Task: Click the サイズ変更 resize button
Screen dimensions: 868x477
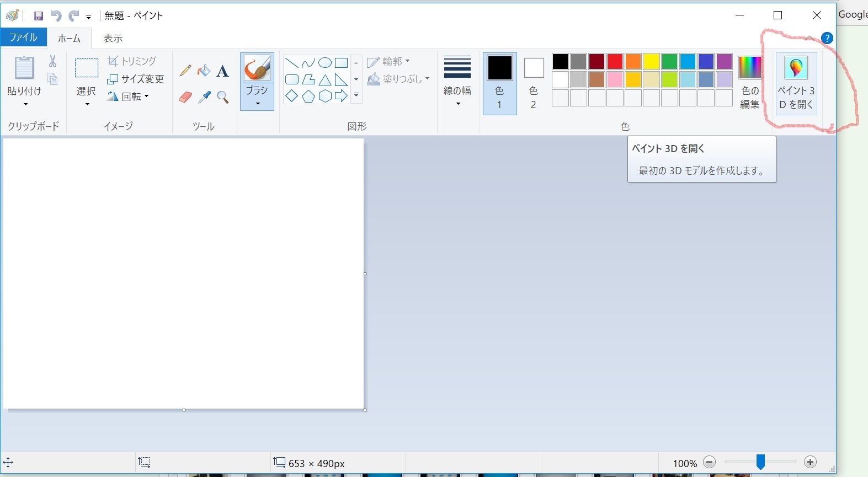Action: tap(136, 79)
